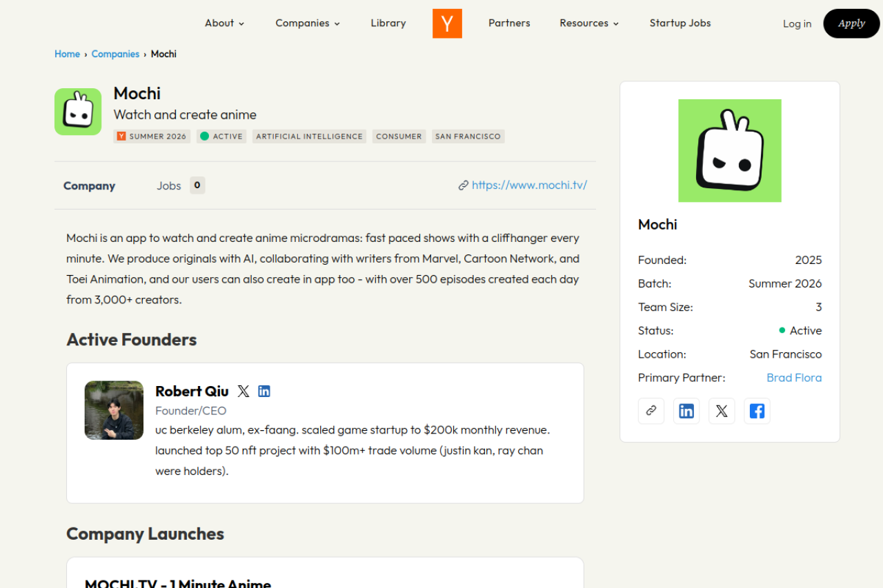Click the MOCHI.TV - 1 Minute Anime launch title

tap(178, 582)
